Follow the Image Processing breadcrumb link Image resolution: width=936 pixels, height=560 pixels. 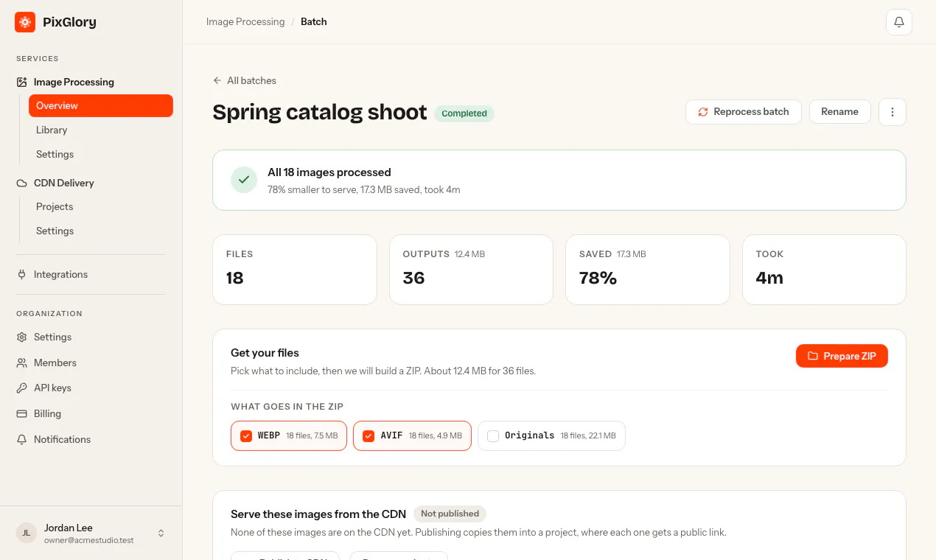coord(245,21)
